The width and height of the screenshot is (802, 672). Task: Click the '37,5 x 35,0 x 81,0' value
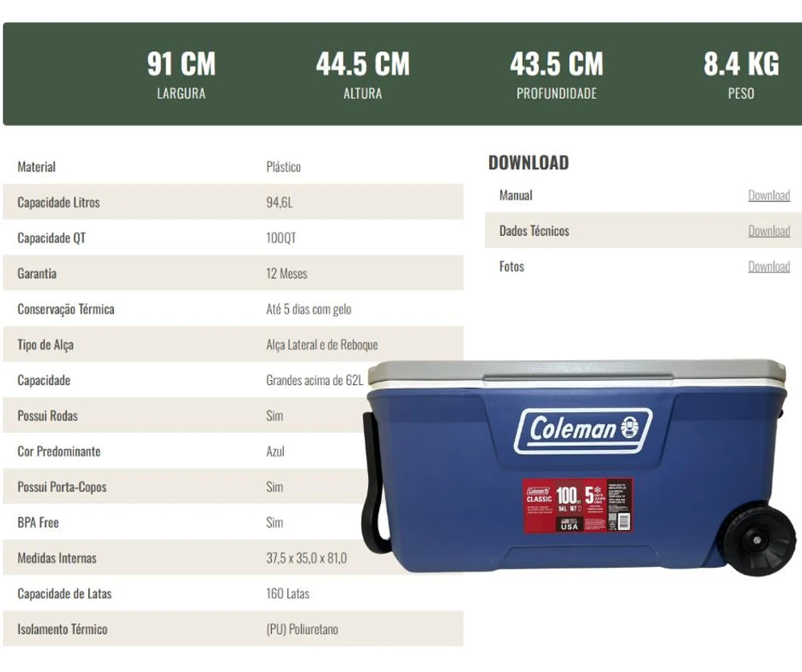click(x=306, y=558)
